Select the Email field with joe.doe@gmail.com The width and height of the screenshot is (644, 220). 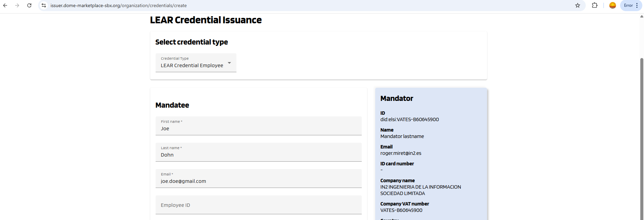click(x=258, y=181)
